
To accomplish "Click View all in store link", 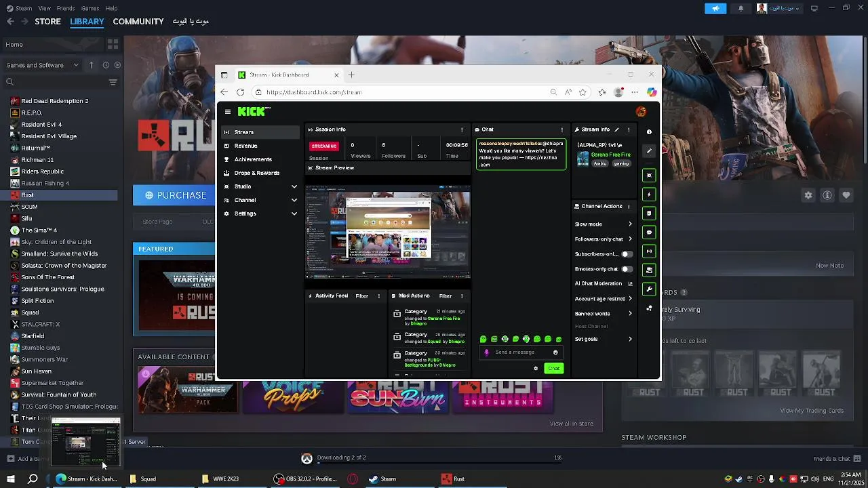I will tap(571, 424).
